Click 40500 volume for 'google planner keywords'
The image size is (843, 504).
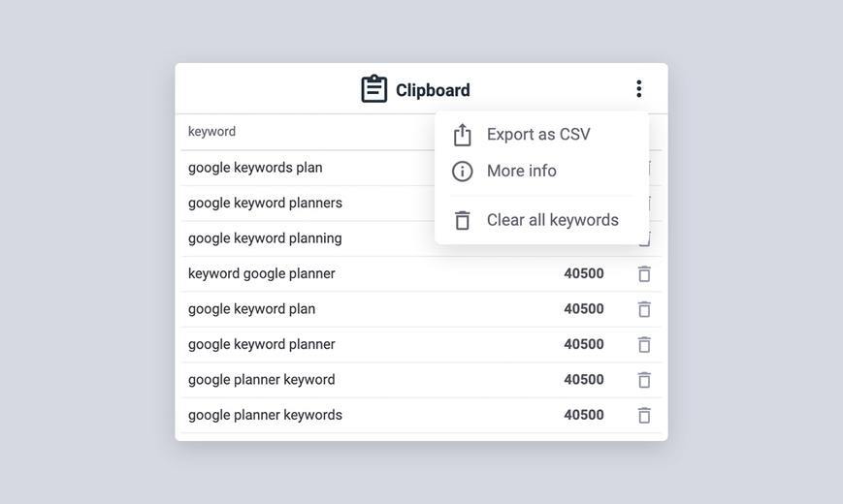584,415
